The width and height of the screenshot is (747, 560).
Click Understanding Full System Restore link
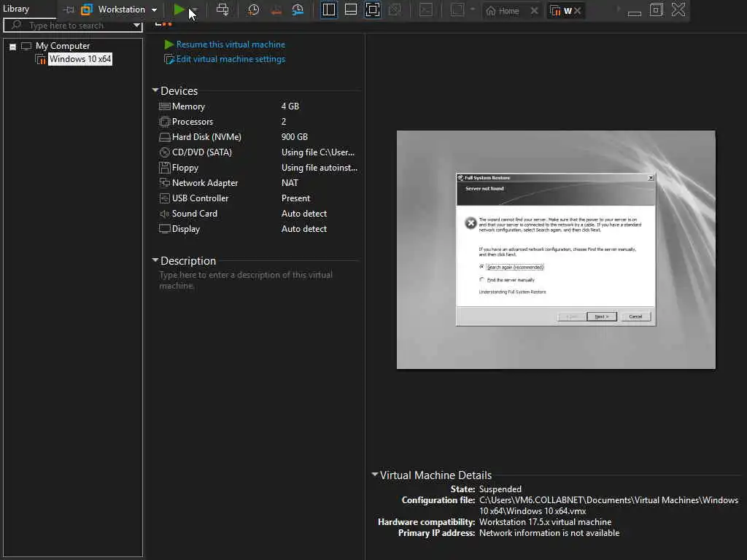tap(512, 292)
